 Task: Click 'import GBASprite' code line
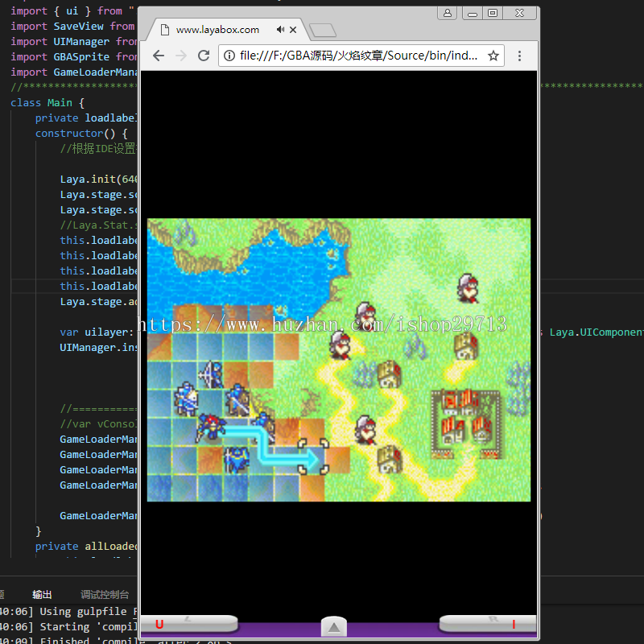click(x=73, y=56)
